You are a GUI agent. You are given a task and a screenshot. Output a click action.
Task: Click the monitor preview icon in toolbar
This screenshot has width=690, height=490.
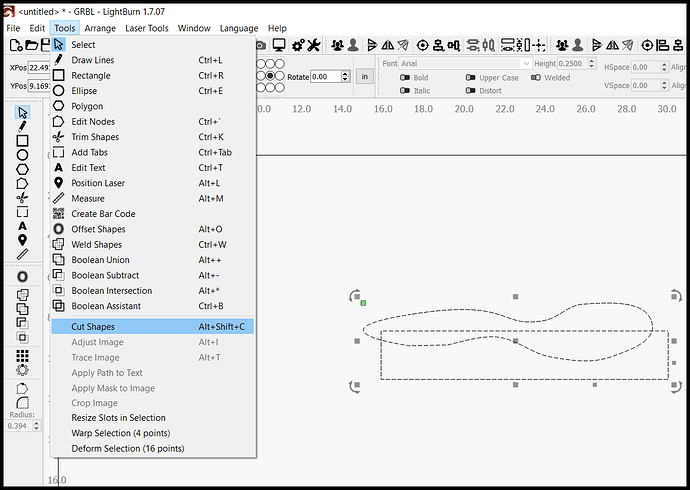(x=279, y=45)
